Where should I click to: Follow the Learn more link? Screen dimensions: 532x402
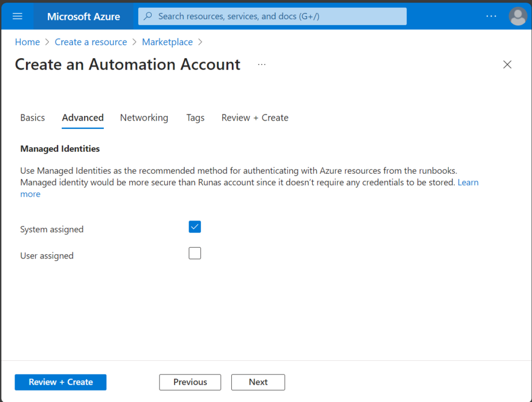click(x=468, y=183)
